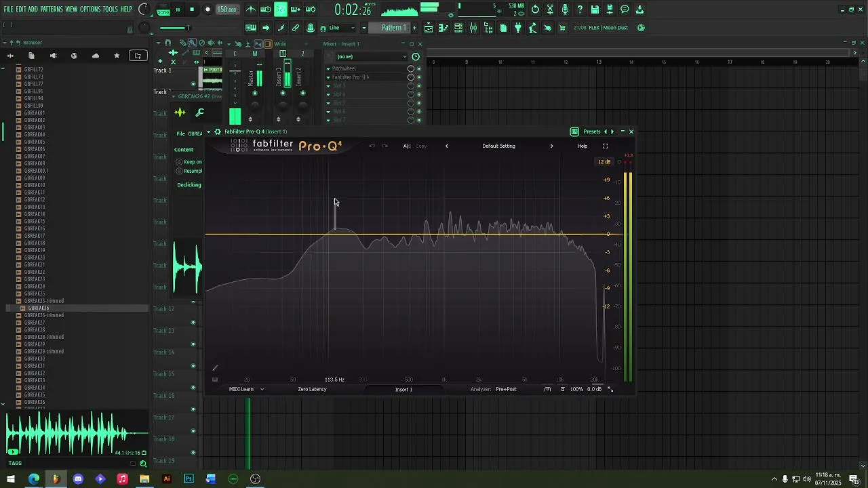Mute the Master mixer track
868x488 pixels.
pos(254,94)
